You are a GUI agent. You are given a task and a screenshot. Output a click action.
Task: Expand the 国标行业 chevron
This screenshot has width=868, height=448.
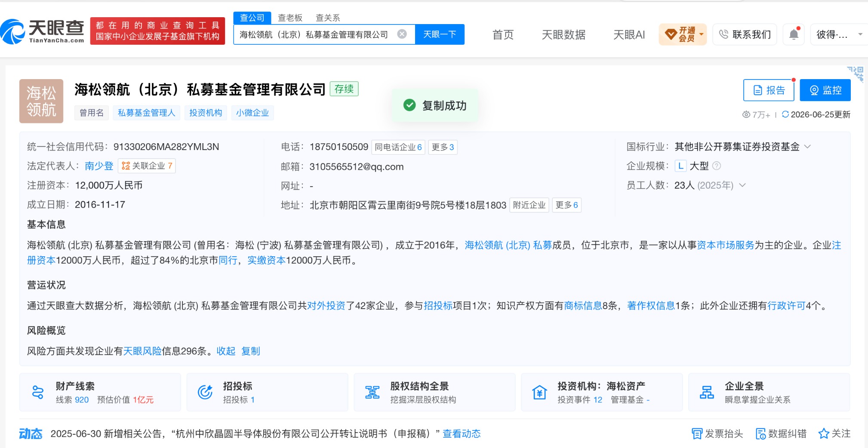tap(807, 147)
